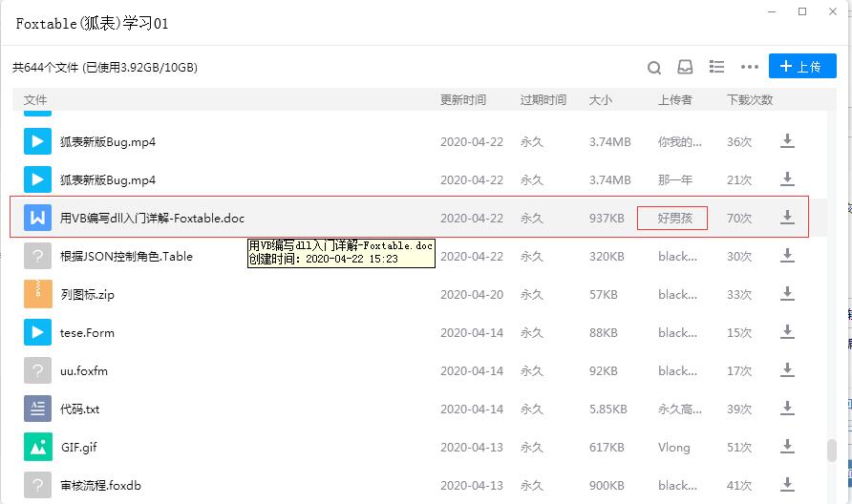Viewport: 852px width, 504px height.
Task: Sort by 下载次数 column header
Action: pyautogui.click(x=749, y=100)
